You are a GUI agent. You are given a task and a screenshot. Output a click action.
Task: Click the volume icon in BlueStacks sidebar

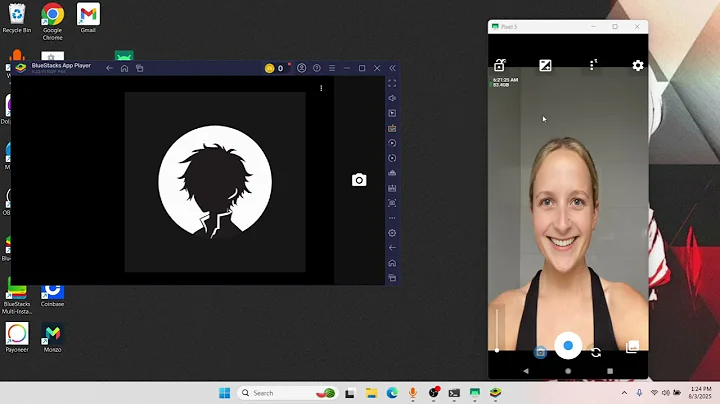coord(392,98)
